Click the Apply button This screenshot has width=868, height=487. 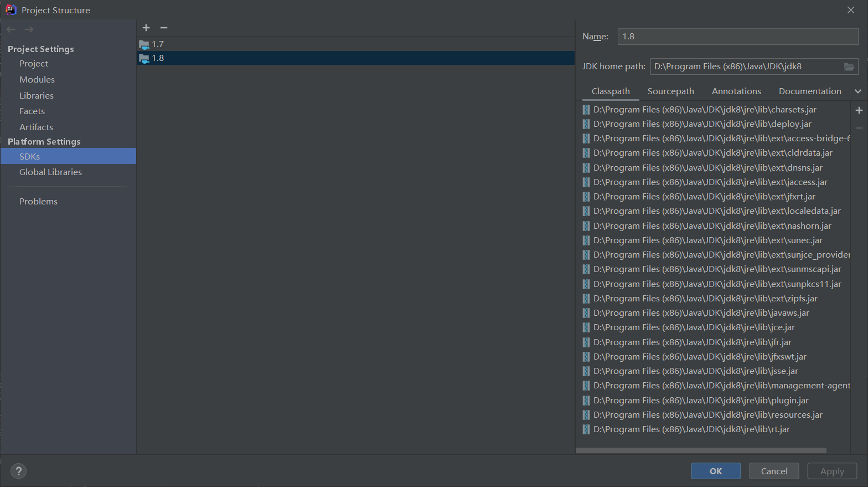pos(832,471)
